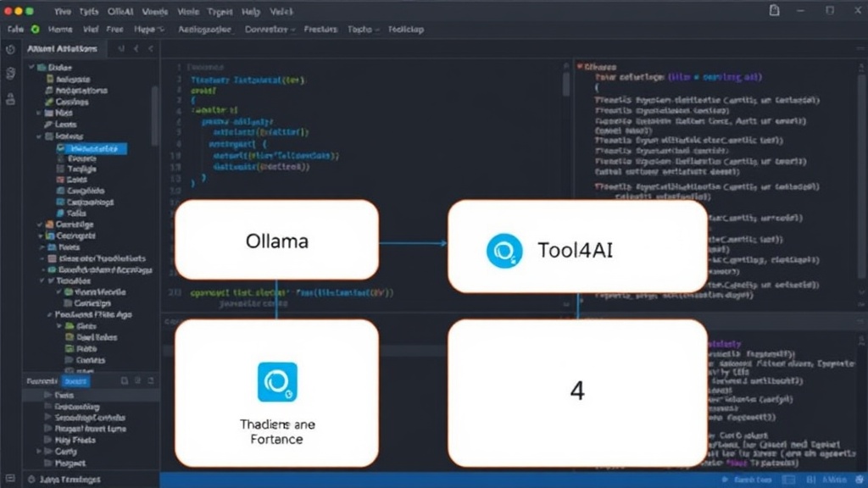The image size is (868, 488).
Task: Click the rightmost icon in the status bar
Action: 860,480
